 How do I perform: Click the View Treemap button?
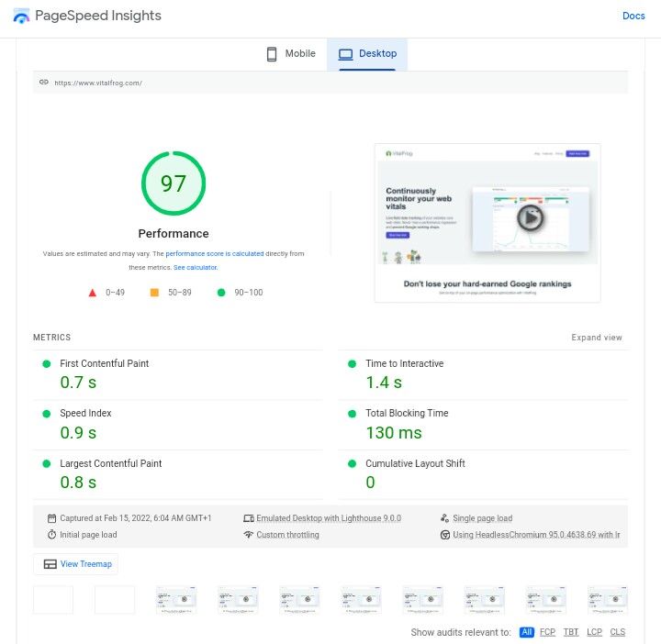coord(76,564)
